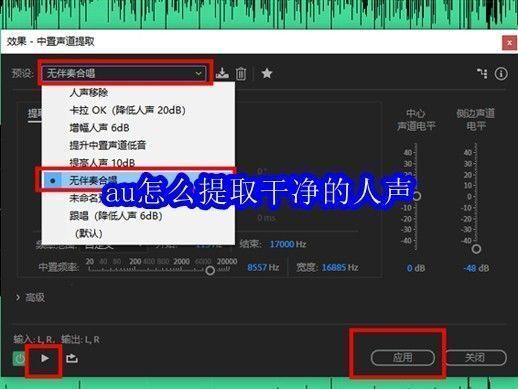Screen dimensions: 518x389
Task: Choose 提高人声 10dB preset
Action: (x=138, y=163)
